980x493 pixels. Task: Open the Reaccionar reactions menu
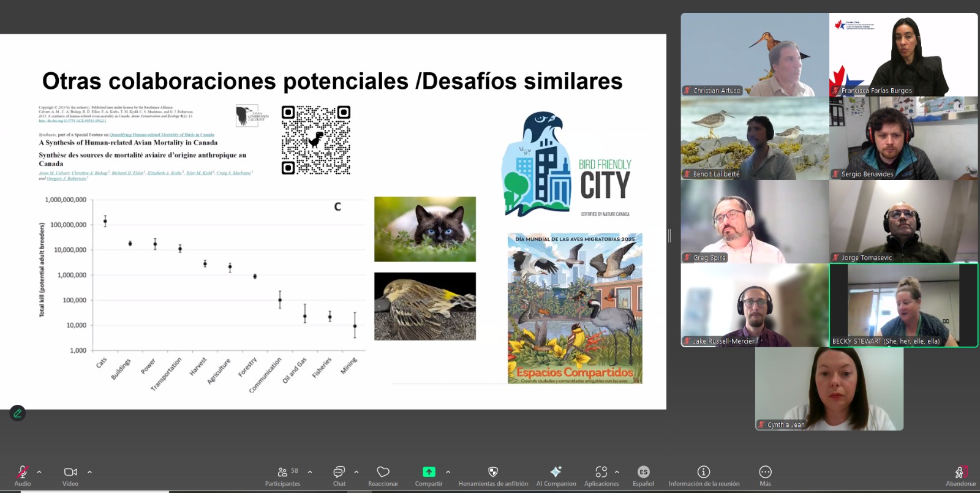383,475
